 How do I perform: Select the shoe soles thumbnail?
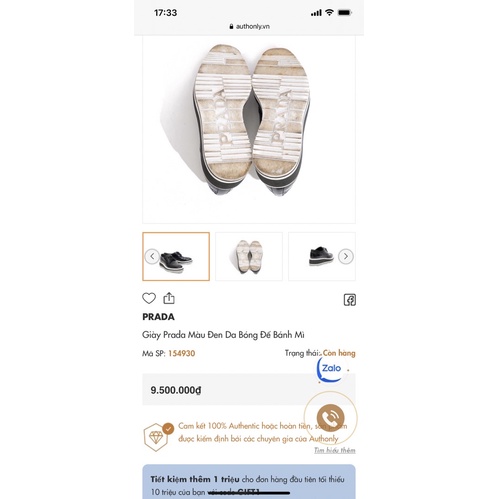[x=249, y=256]
